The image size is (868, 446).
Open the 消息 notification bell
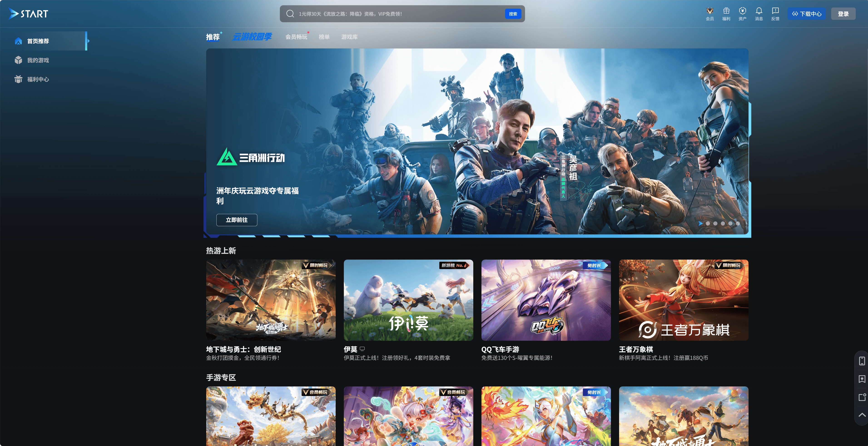tap(759, 14)
